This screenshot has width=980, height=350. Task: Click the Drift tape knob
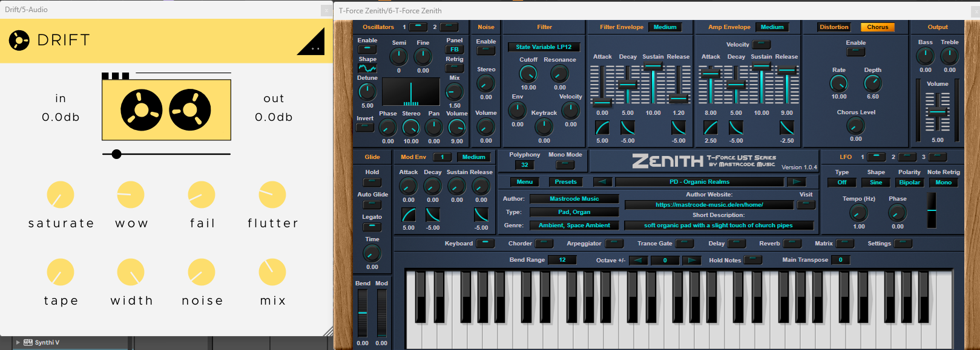click(61, 272)
